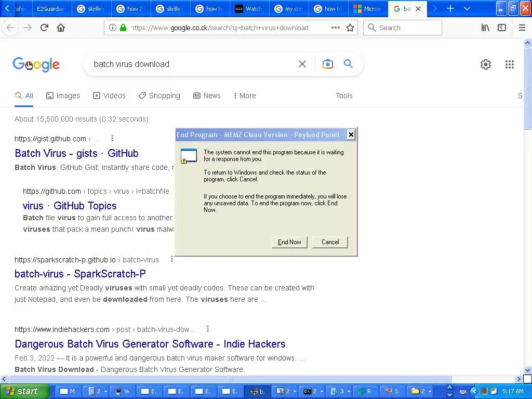Toggle the Firefox sidebar view
This screenshot has height=399, width=532.
pyautogui.click(x=502, y=28)
